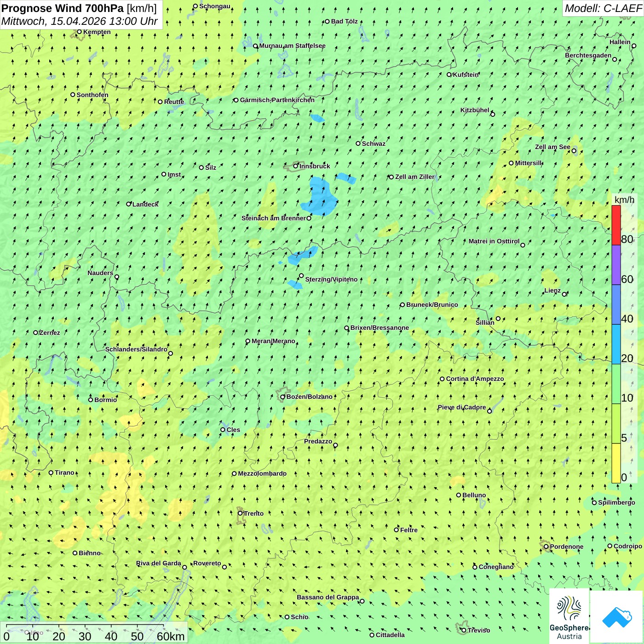Click the Bormio city marker
The width and height of the screenshot is (644, 644).
click(x=91, y=399)
